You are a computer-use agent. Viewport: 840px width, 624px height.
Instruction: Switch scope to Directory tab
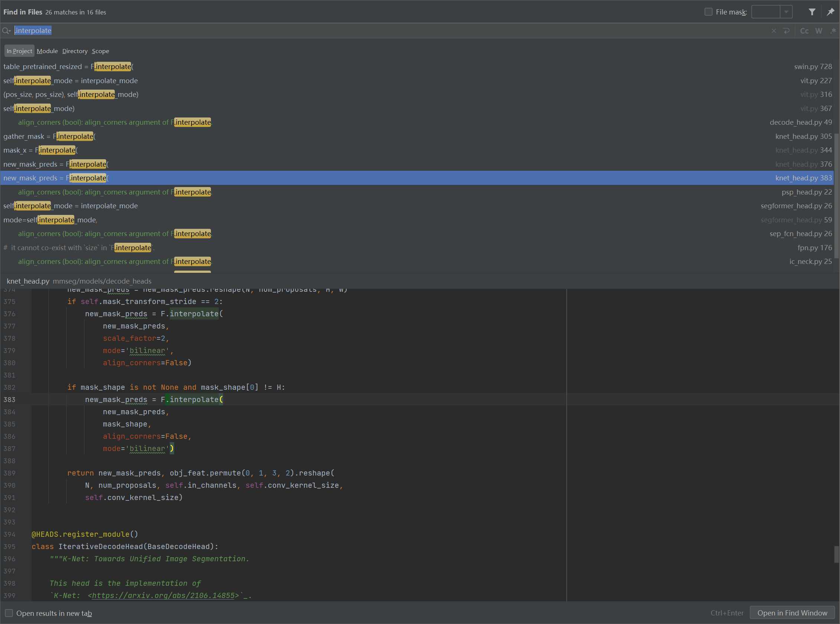point(75,51)
